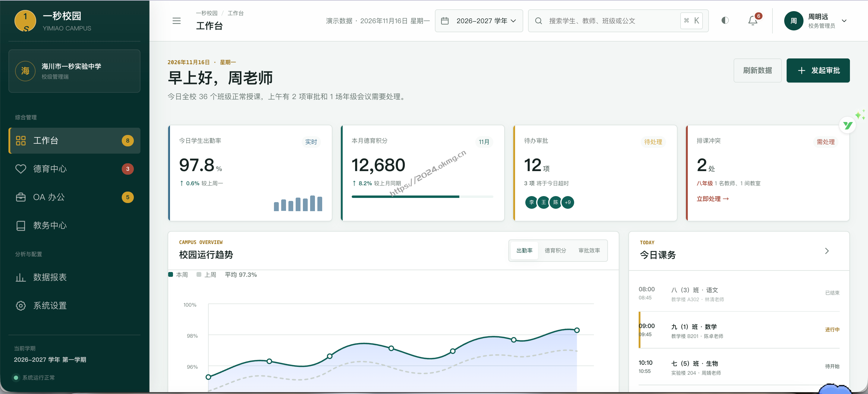Open the green floating assistant icon
The image size is (868, 394).
pos(848,125)
